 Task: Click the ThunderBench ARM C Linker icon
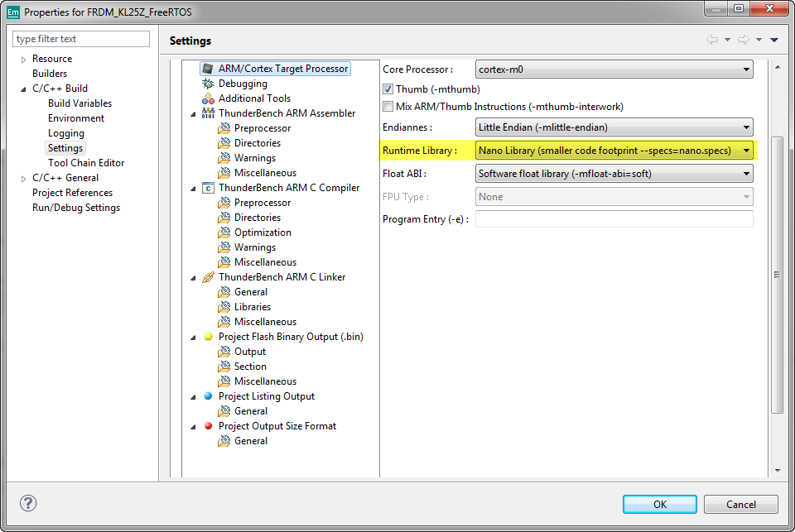click(x=208, y=277)
